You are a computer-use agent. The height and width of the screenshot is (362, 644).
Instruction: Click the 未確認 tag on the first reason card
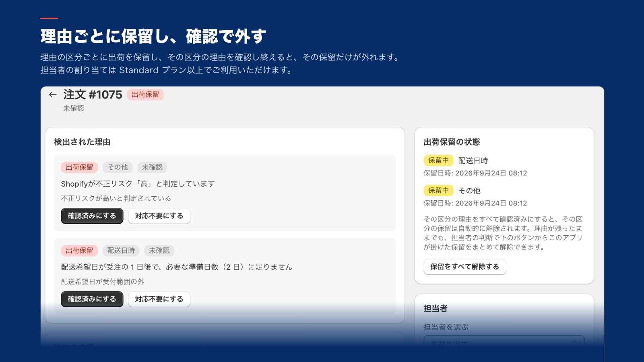click(x=152, y=167)
